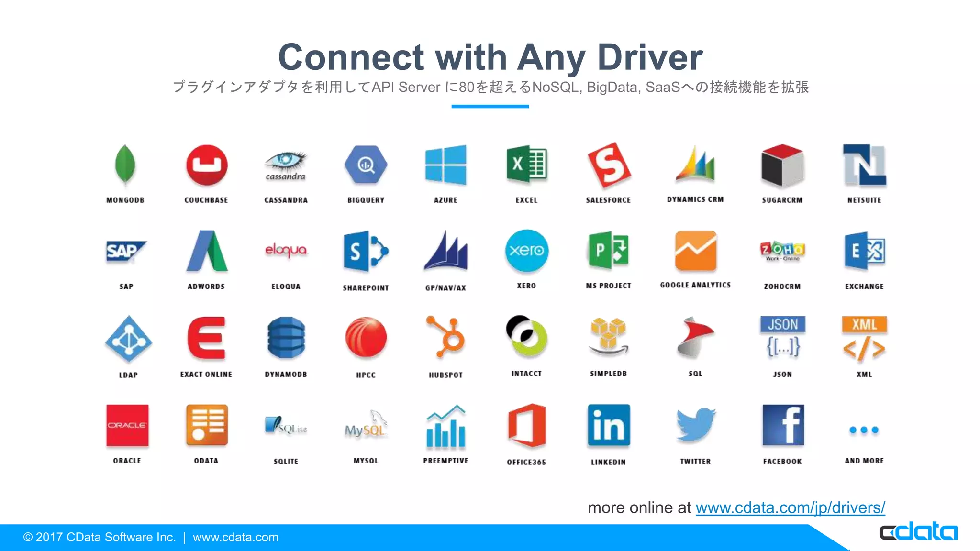Click the SugarCRM cube icon
The image size is (980, 551).
coord(782,165)
